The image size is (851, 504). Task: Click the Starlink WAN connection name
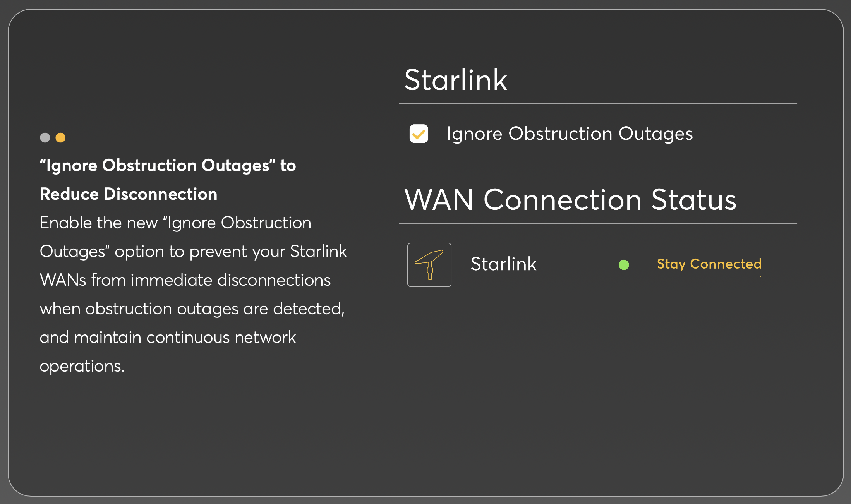503,264
